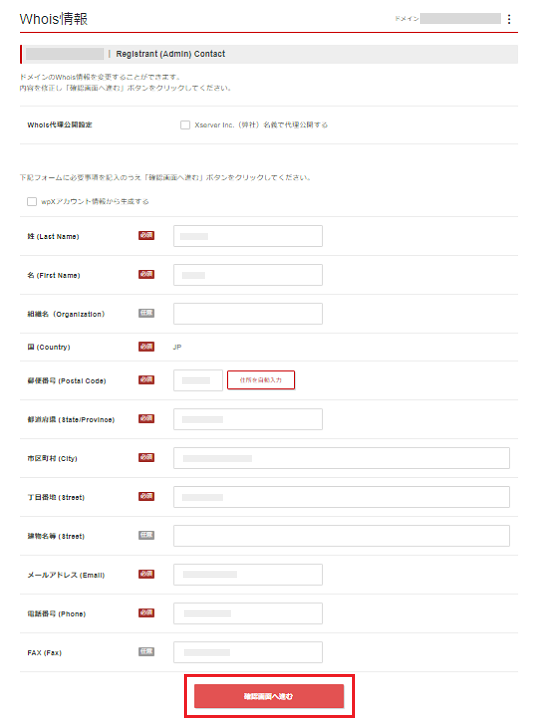This screenshot has height=727, width=550.
Task: Focus the Last Name input field
Action: pyautogui.click(x=248, y=236)
